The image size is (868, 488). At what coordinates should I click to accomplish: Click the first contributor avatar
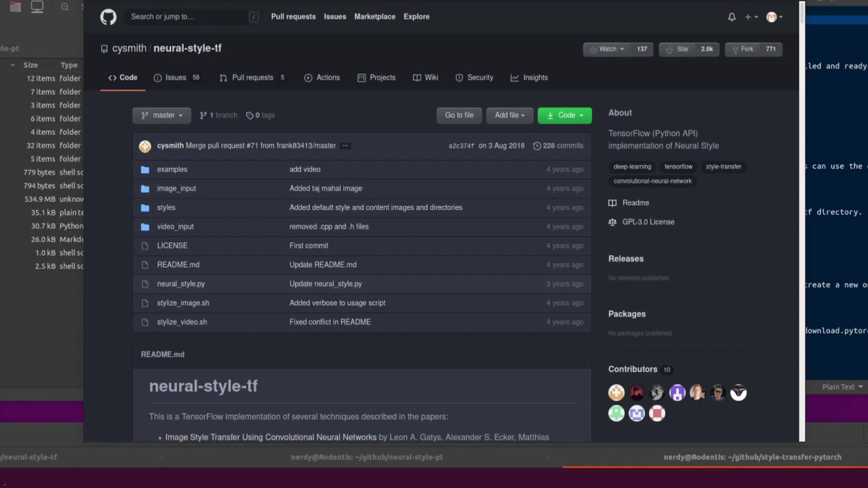(x=616, y=393)
